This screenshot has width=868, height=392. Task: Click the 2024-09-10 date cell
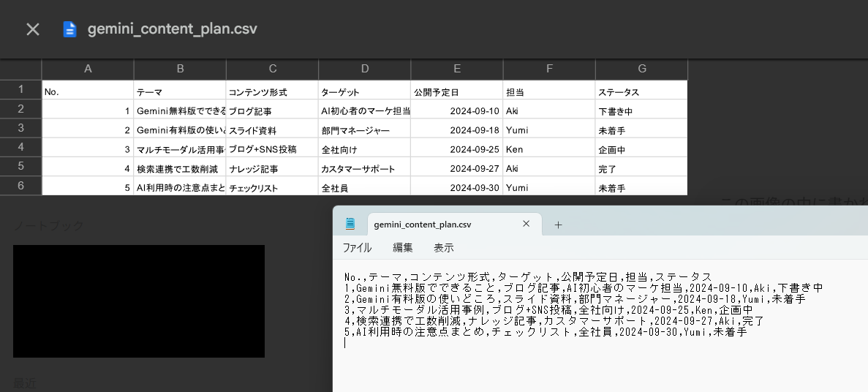pyautogui.click(x=457, y=110)
